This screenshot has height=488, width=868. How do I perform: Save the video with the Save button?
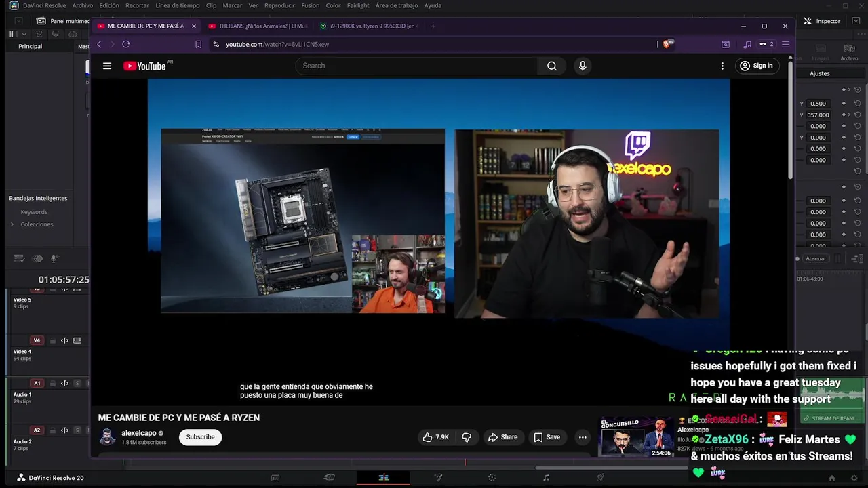coord(547,437)
